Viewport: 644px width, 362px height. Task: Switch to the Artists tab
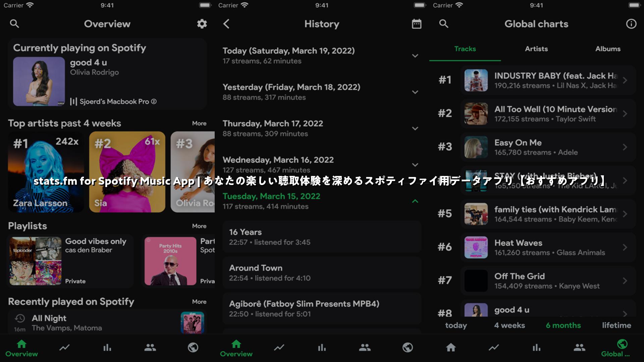point(536,49)
